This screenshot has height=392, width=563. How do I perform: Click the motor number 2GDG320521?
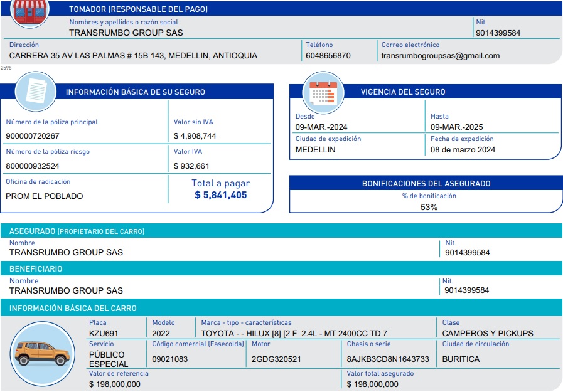[276, 359]
